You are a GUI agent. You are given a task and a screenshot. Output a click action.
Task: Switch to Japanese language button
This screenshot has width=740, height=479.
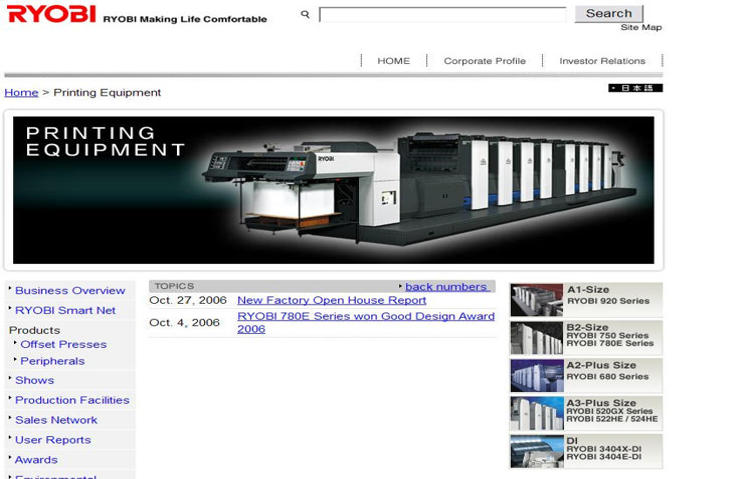pyautogui.click(x=635, y=88)
